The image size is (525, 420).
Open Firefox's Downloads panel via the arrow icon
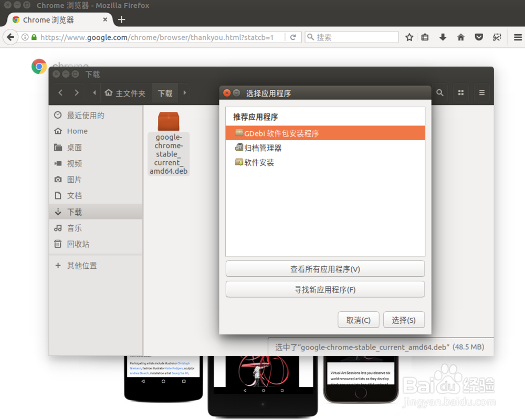coord(443,37)
